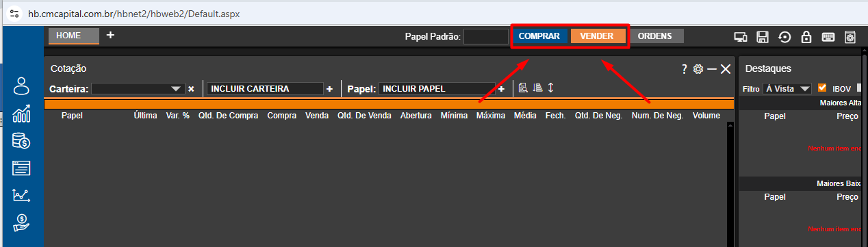The height and width of the screenshot is (247, 868).
Task: Open the Filtro À Vista dropdown
Action: 787,88
